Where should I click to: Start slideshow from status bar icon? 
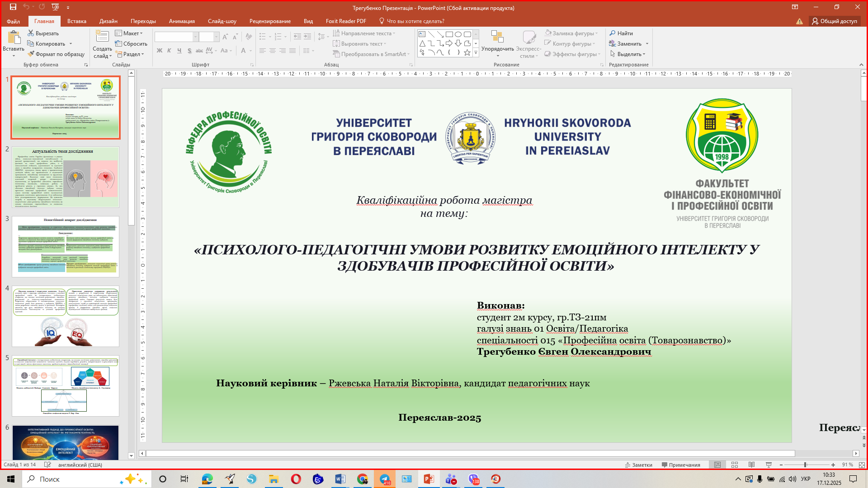click(x=769, y=465)
